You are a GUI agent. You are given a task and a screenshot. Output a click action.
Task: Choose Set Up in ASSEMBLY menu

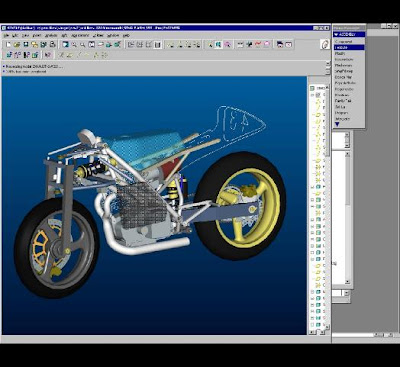pos(340,107)
